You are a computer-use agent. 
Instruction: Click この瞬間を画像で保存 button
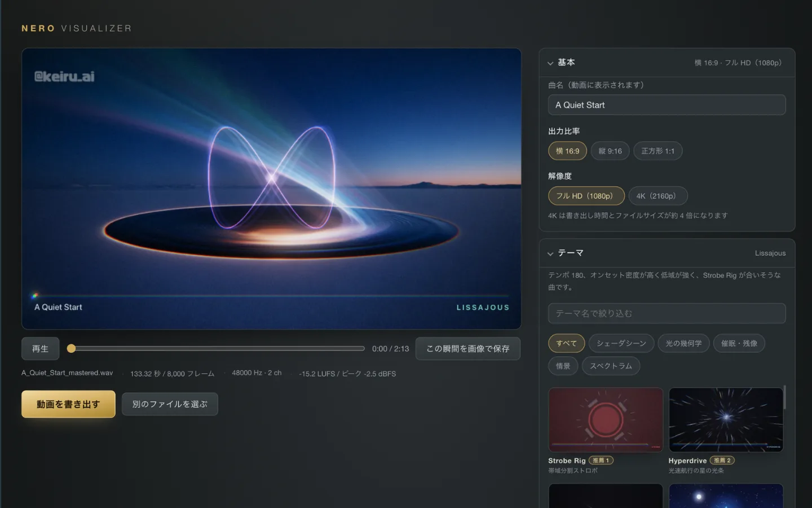(x=467, y=349)
